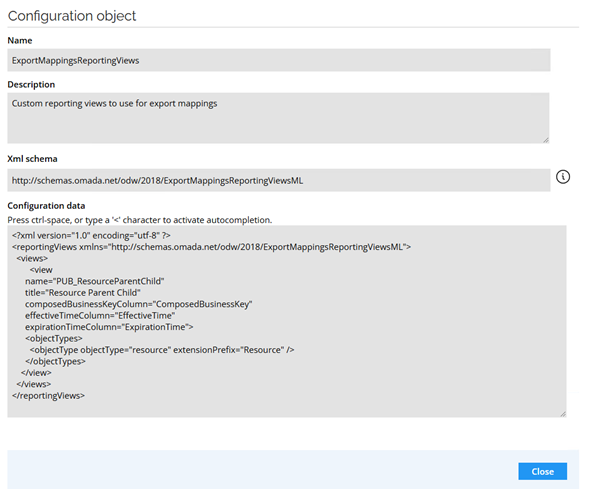This screenshot has width=602, height=489.
Task: Click the title="Resource Parent Child" line
Action: click(x=83, y=293)
